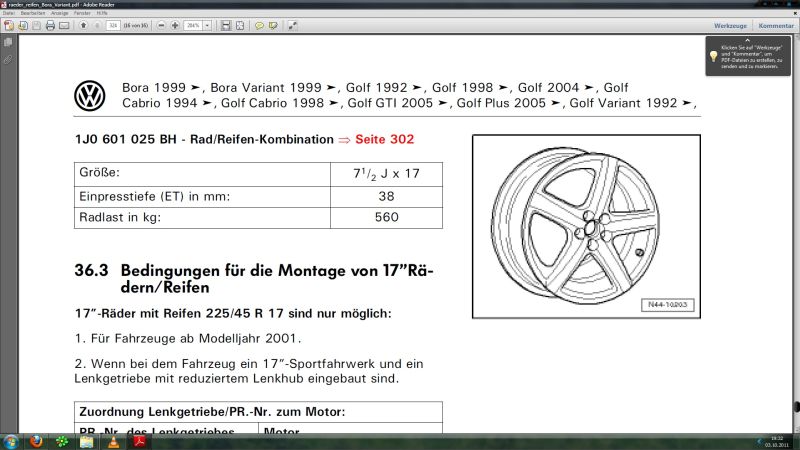800x450 pixels.
Task: Select the highlight text tool icon
Action: click(273, 25)
